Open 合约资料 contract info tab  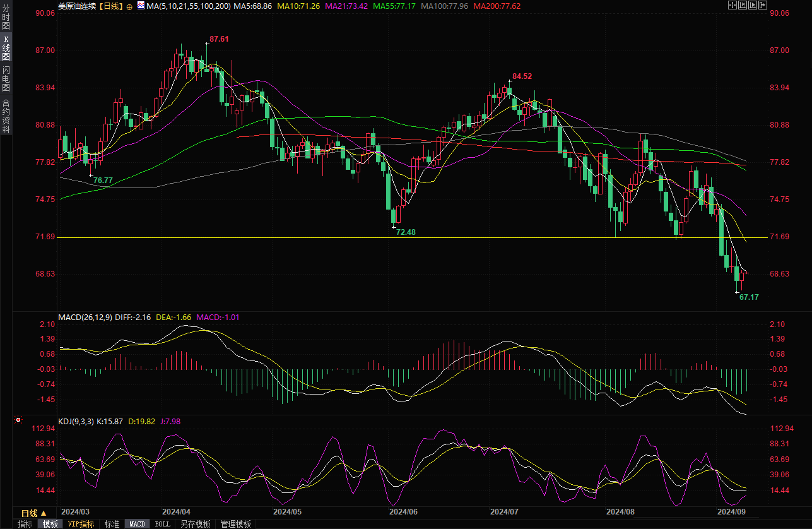(6, 116)
